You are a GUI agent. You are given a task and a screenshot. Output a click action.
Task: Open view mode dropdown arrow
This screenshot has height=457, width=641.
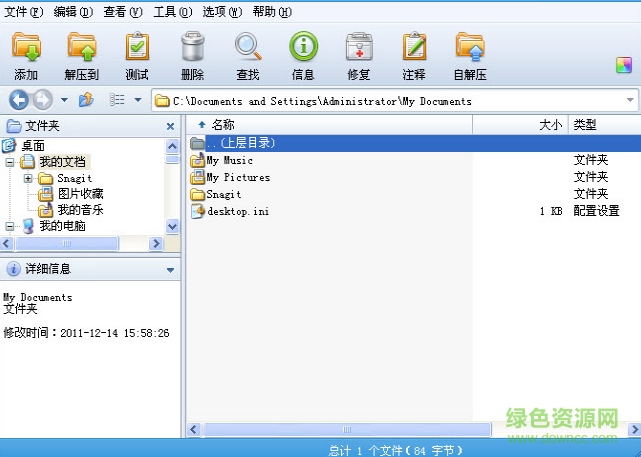(x=138, y=100)
